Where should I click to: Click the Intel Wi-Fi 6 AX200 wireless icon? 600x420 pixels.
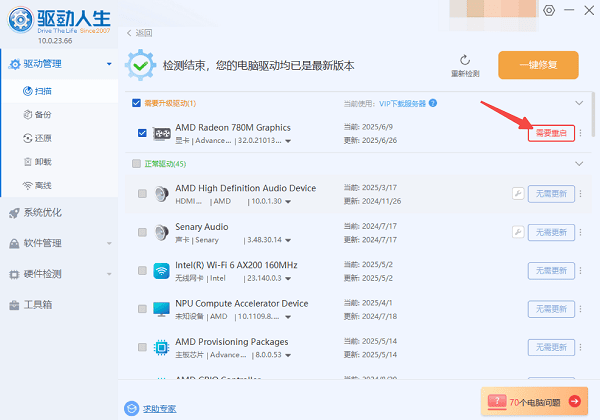[161, 271]
